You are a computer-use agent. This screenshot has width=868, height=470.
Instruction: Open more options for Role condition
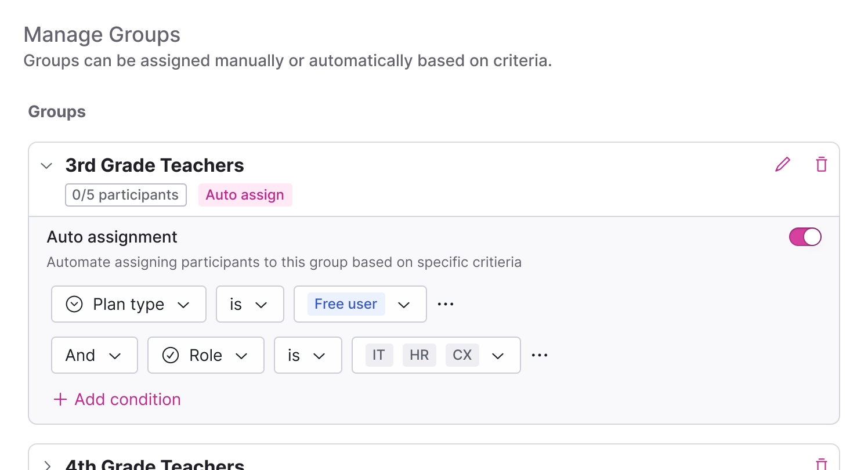pyautogui.click(x=540, y=355)
